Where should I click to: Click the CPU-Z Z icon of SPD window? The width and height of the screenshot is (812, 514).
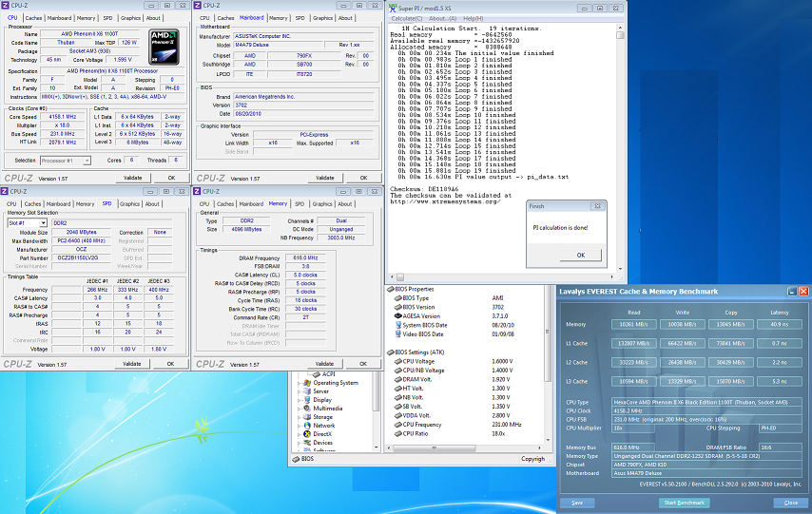(x=5, y=192)
